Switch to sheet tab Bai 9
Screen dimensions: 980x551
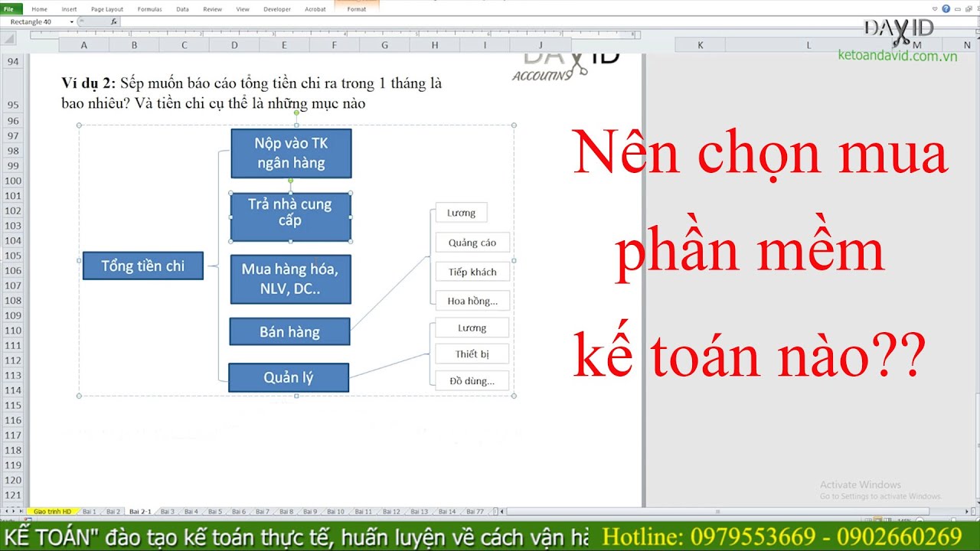310,511
